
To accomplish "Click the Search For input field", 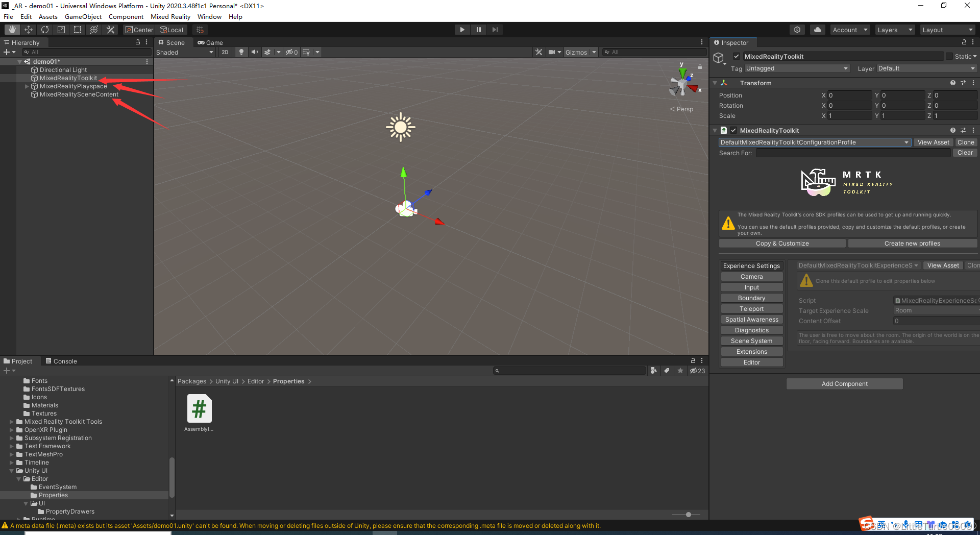I will [853, 153].
